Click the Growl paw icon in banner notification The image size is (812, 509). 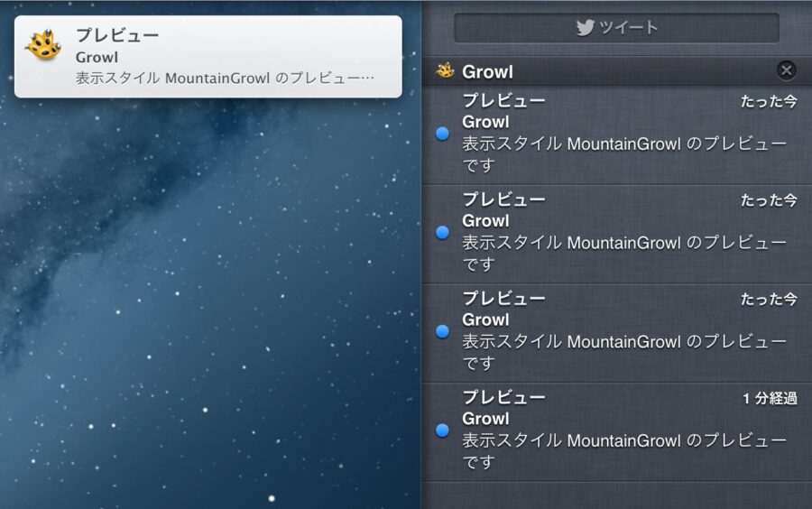(x=44, y=45)
